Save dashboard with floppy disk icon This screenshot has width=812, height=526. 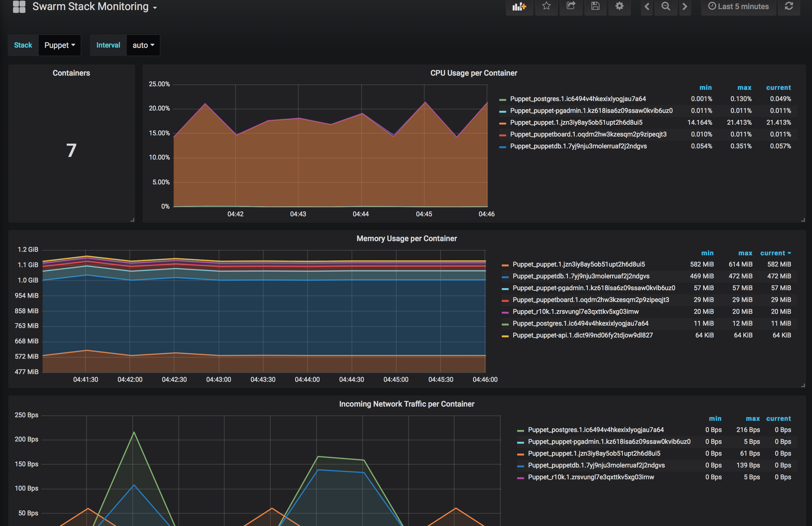point(595,6)
